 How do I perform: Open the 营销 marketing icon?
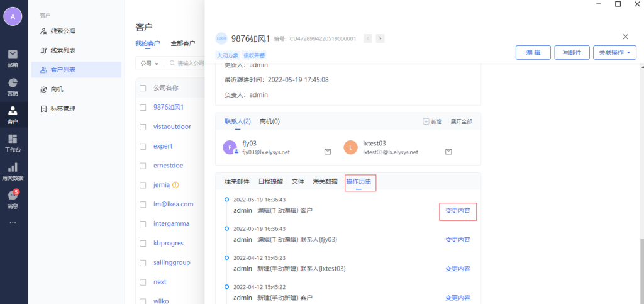[13, 86]
